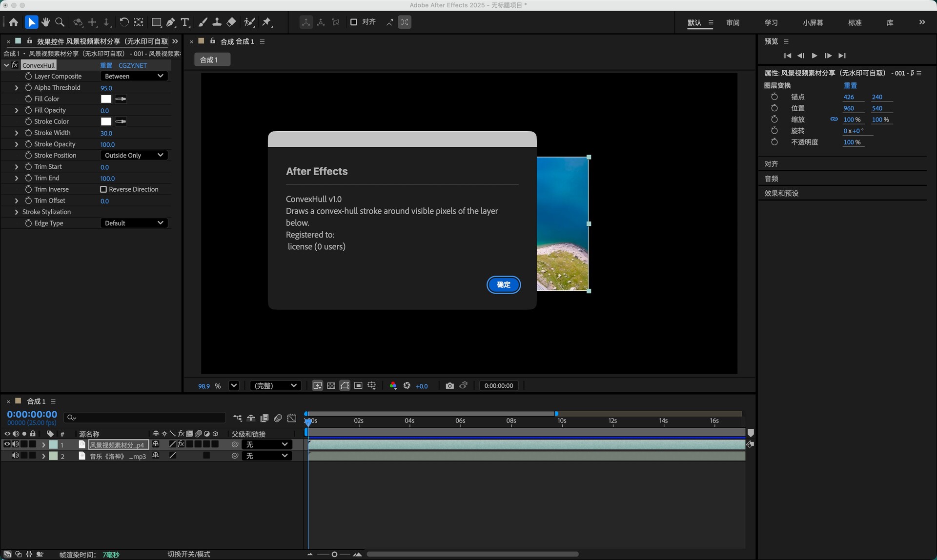
Task: Click the Reset Exposure aperture icon
Action: coord(407,386)
